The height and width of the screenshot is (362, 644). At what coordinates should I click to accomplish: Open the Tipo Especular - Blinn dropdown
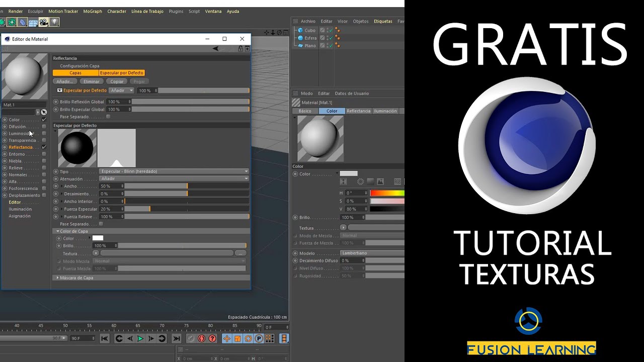click(174, 171)
